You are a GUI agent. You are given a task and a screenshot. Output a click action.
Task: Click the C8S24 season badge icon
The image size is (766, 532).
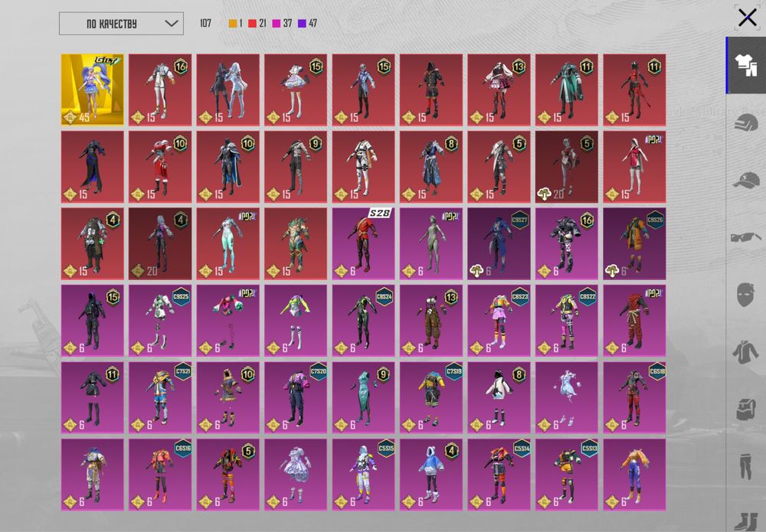pos(385,296)
